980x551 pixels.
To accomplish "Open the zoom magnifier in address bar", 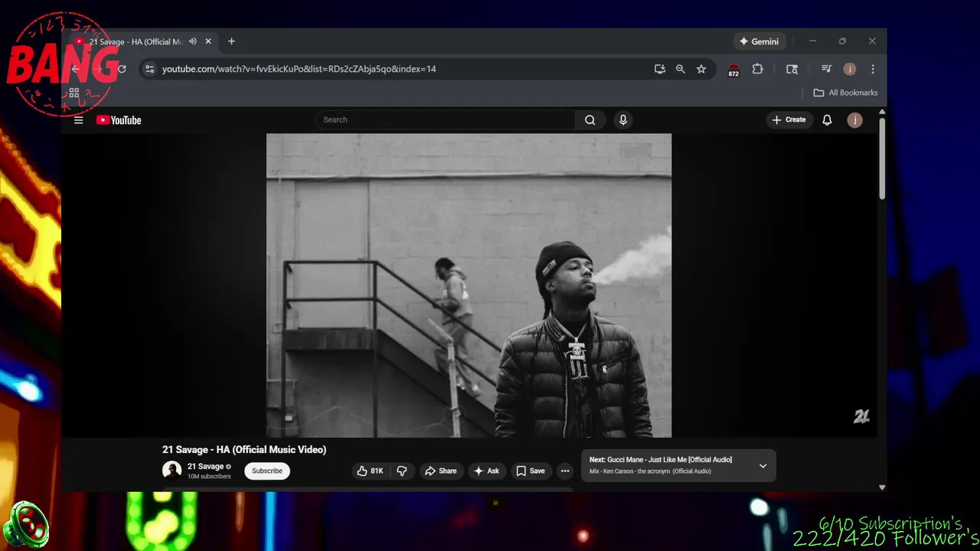I will [x=681, y=69].
